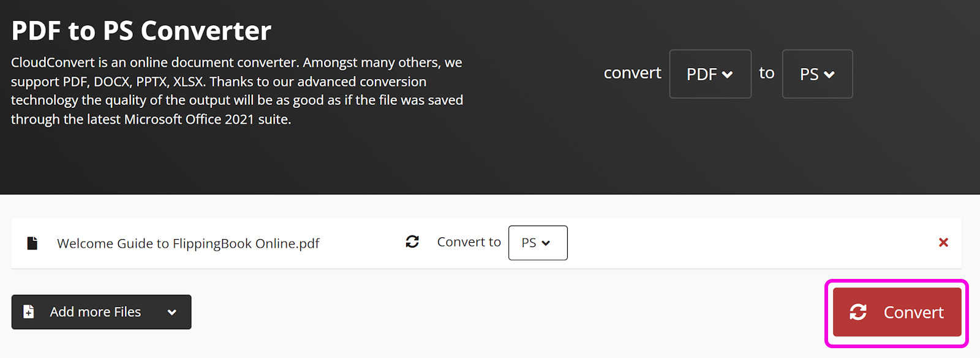Screen dimensions: 980x358
Task: Click the Add more Files button
Action: tap(101, 312)
